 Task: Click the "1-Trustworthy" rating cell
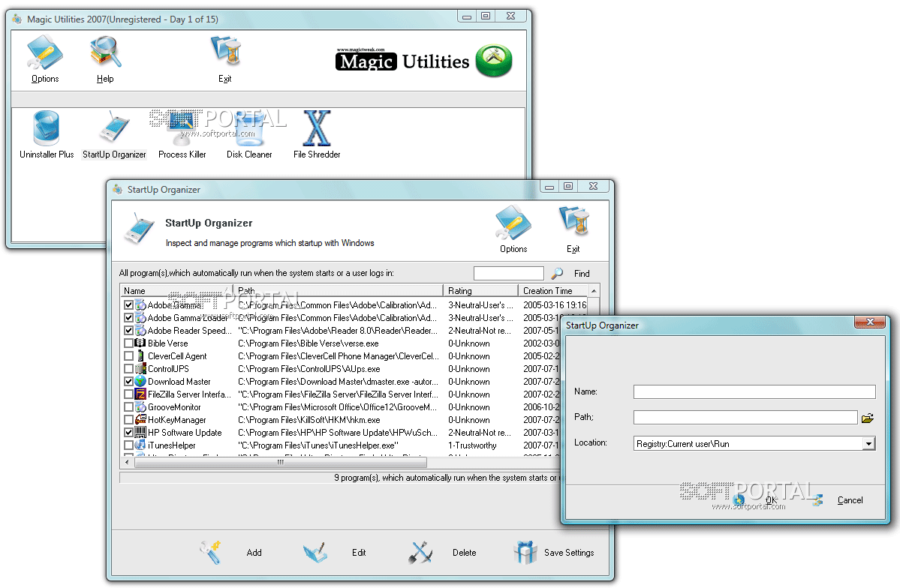click(472, 445)
